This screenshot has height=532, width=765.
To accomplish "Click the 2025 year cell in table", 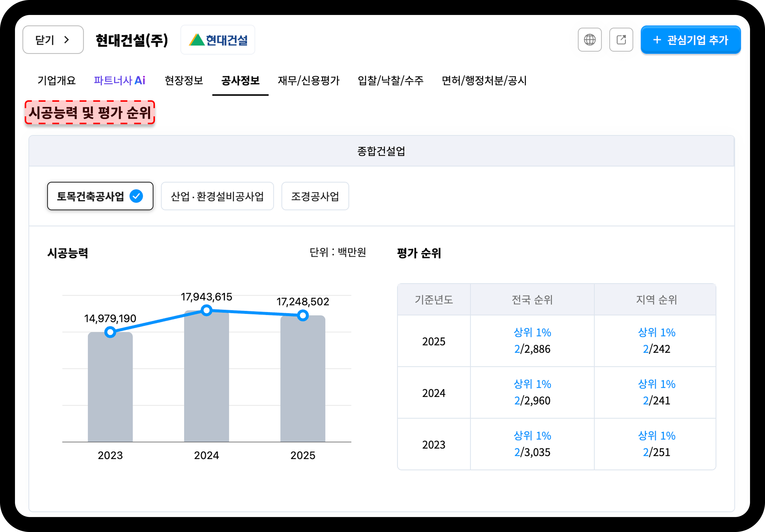I will point(434,341).
